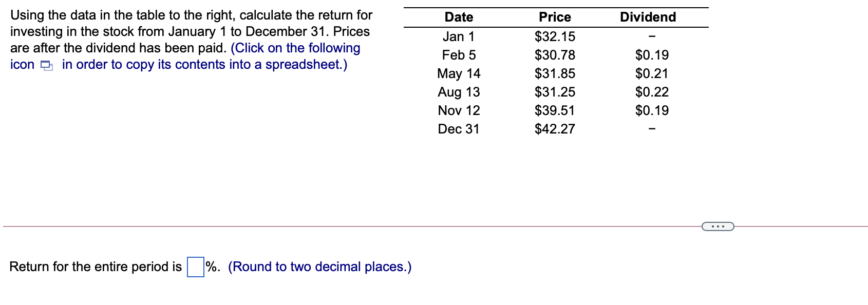Select the Jan 1 date cell
The height and width of the screenshot is (305, 868).
pyautogui.click(x=459, y=36)
